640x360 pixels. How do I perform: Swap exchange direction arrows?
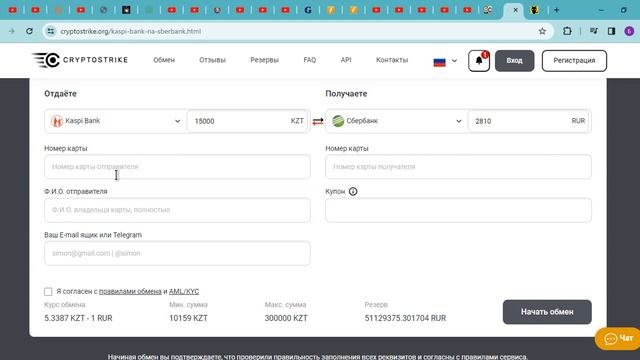[x=318, y=121]
